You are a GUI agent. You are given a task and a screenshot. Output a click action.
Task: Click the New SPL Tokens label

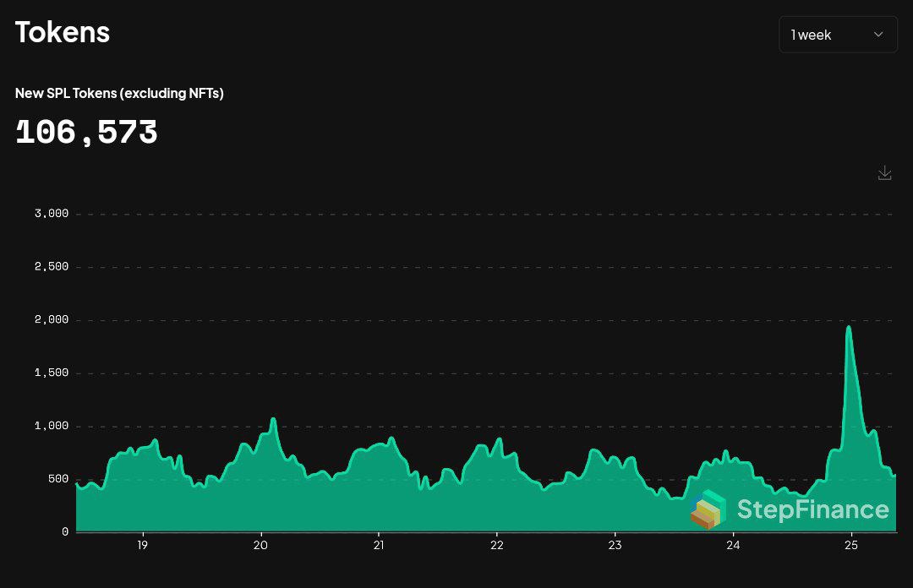[x=119, y=93]
